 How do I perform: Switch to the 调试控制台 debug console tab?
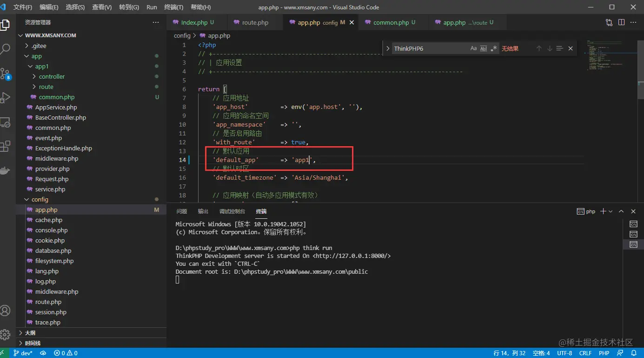(232, 211)
